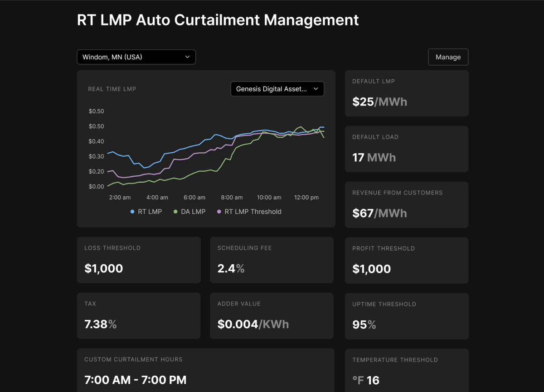Click the Manage button
544x392 pixels.
tap(448, 57)
